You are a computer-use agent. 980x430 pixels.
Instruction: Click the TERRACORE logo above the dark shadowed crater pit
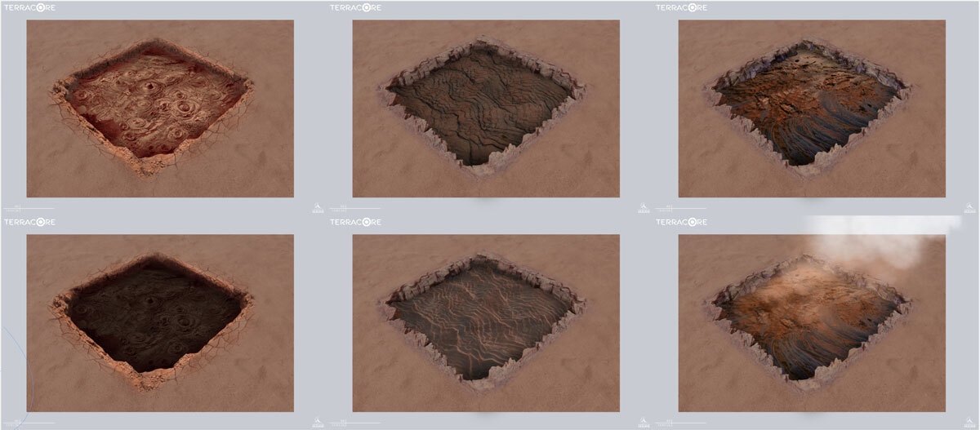pos(29,222)
